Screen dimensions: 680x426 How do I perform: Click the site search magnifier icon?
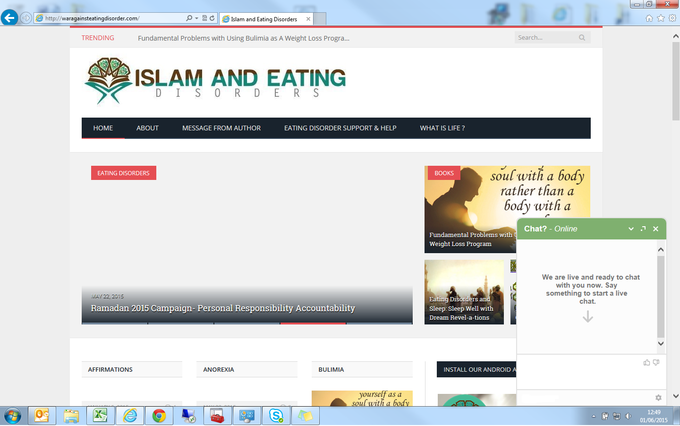tap(582, 38)
